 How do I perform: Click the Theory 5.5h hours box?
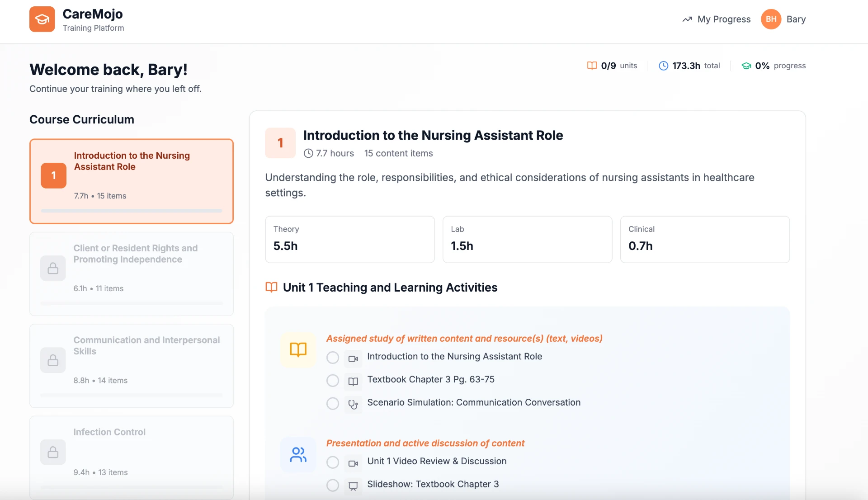(x=350, y=239)
